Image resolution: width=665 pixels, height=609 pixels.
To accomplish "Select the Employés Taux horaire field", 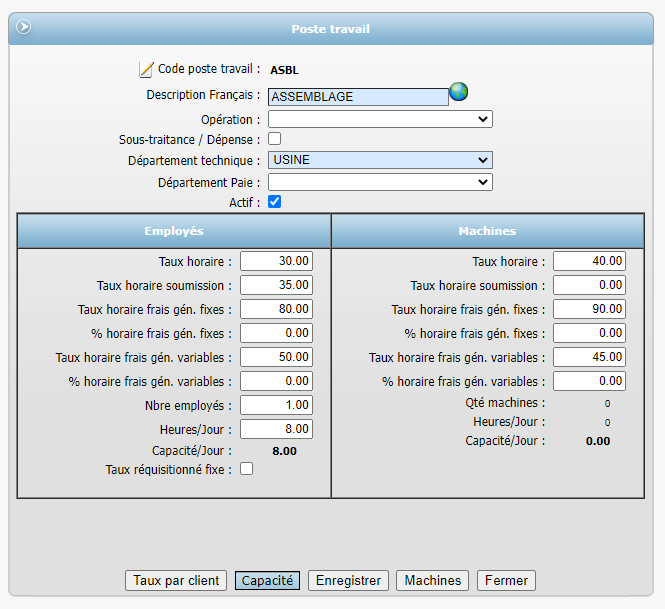I will [277, 261].
